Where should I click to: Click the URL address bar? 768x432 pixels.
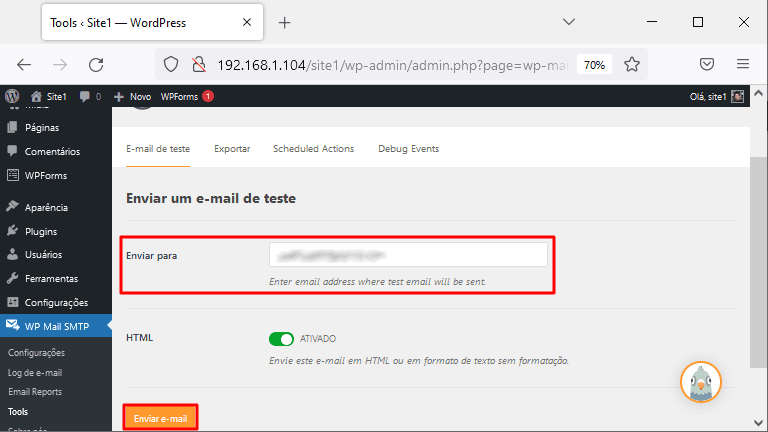pos(392,65)
